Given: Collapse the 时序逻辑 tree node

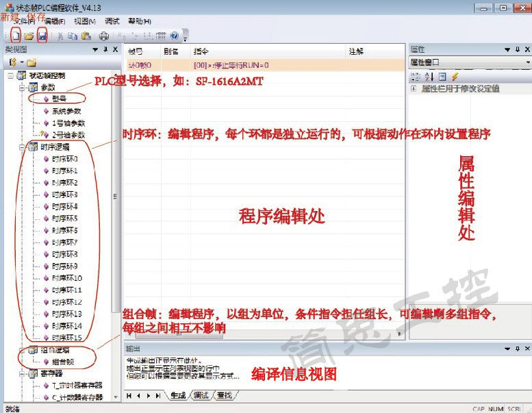Looking at the screenshot, I should click(x=23, y=147).
